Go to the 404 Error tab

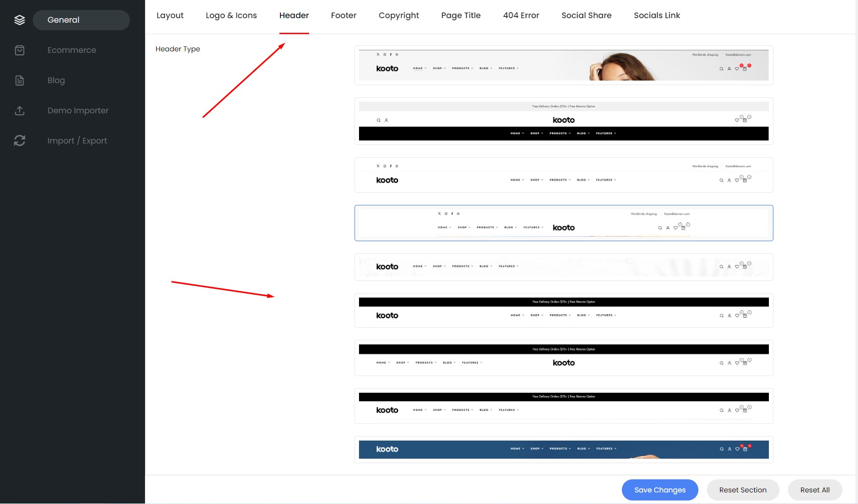click(x=521, y=16)
